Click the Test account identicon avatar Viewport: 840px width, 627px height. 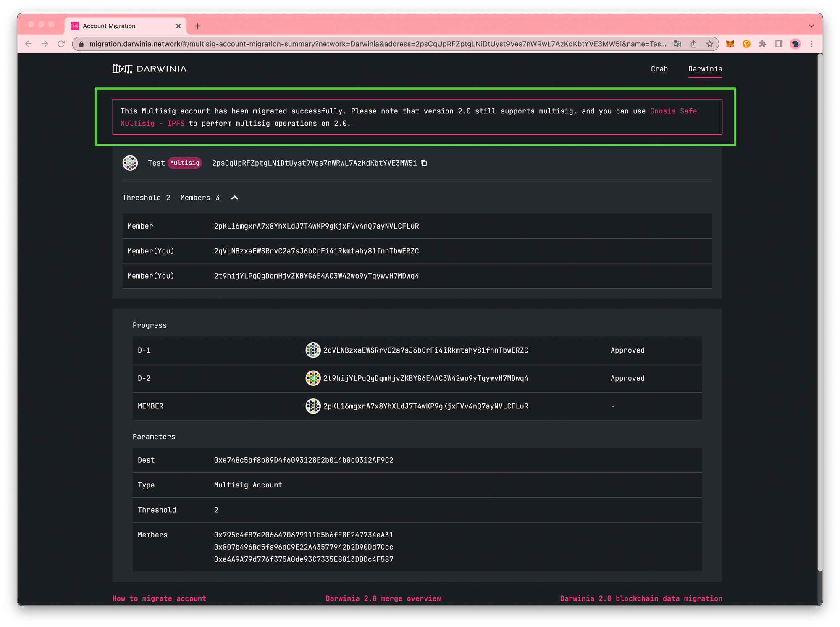[x=130, y=163]
